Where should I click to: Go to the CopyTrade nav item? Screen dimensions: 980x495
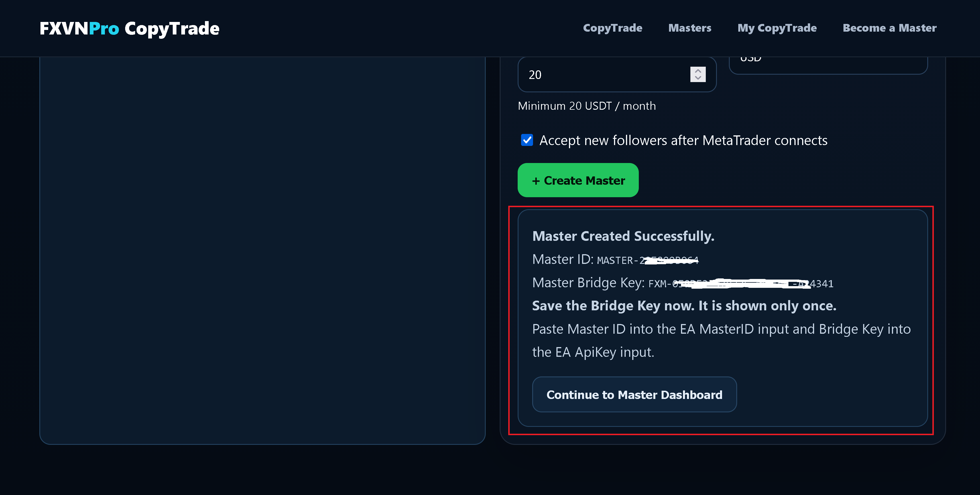click(x=613, y=28)
